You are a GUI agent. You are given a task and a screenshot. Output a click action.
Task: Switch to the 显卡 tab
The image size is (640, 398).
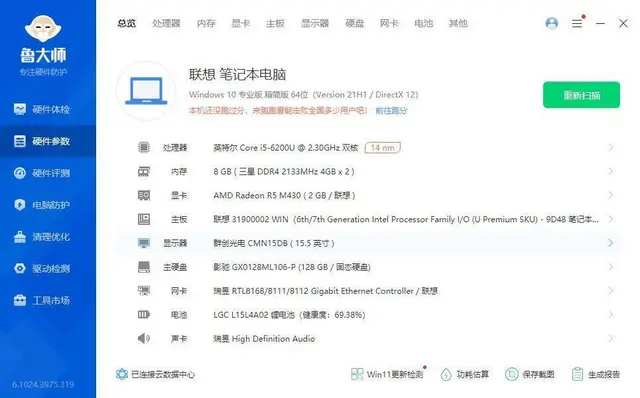(x=240, y=23)
